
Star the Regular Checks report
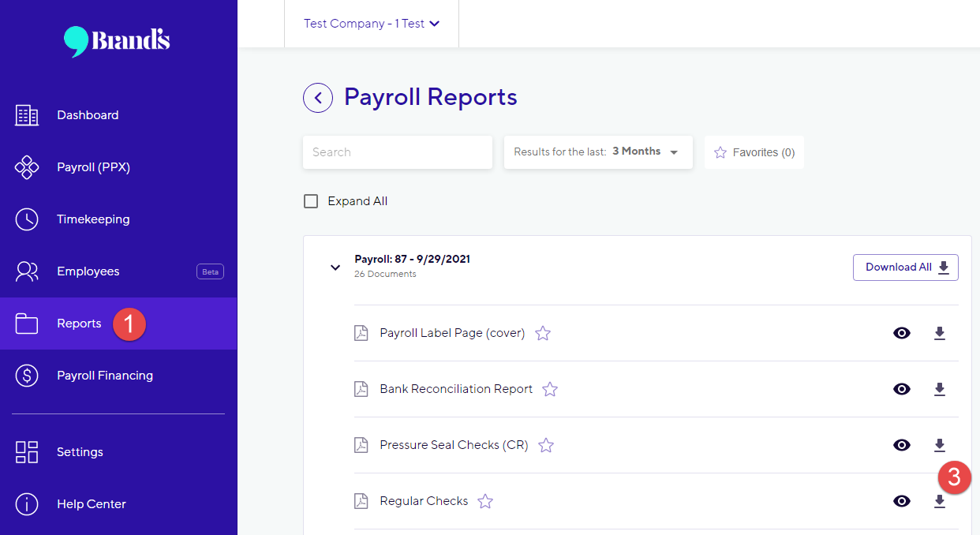pyautogui.click(x=485, y=501)
